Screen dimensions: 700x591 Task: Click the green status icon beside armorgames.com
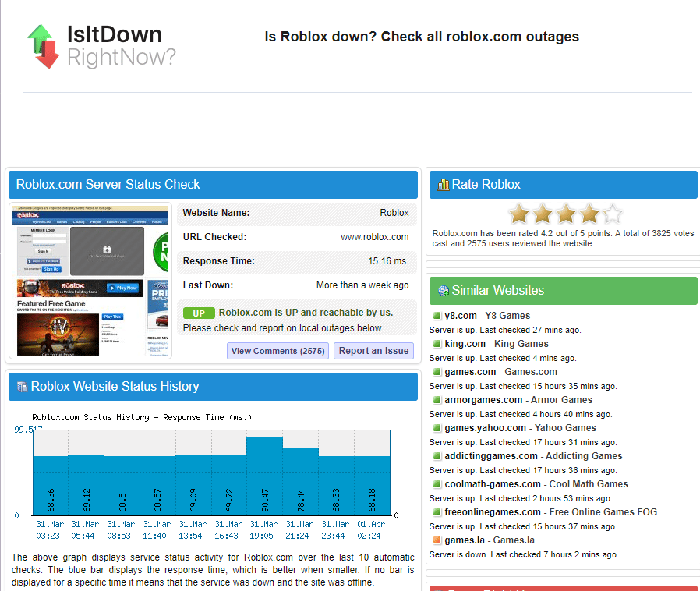(x=437, y=400)
